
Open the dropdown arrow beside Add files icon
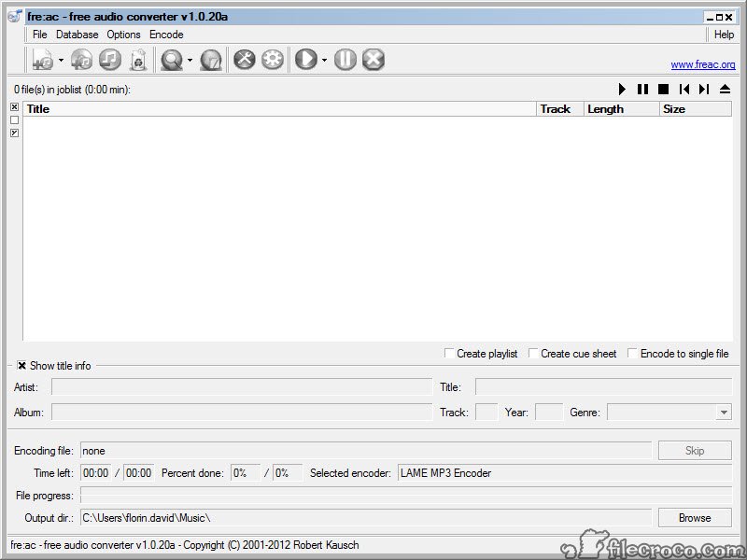pyautogui.click(x=61, y=60)
